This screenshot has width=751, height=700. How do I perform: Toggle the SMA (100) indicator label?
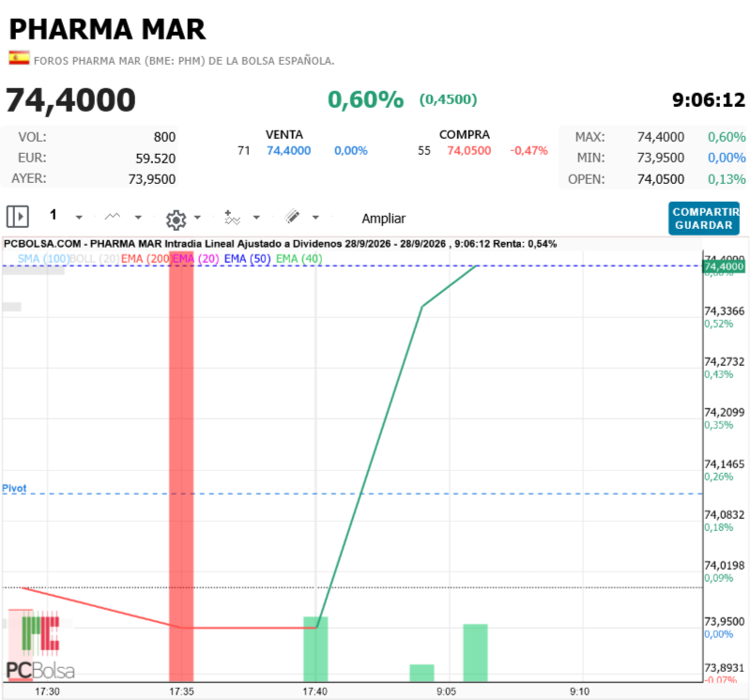tap(43, 259)
